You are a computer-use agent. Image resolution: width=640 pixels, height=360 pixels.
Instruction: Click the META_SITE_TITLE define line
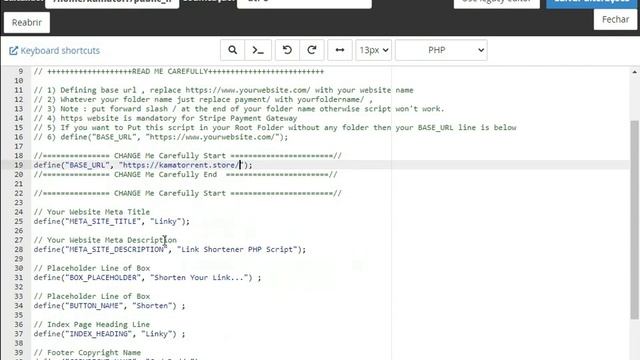[x=111, y=221]
